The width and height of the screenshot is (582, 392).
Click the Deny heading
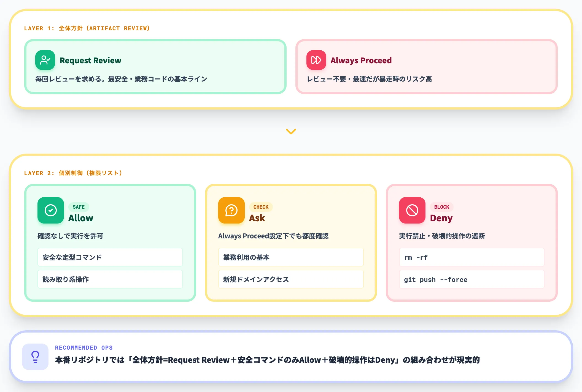click(x=441, y=218)
